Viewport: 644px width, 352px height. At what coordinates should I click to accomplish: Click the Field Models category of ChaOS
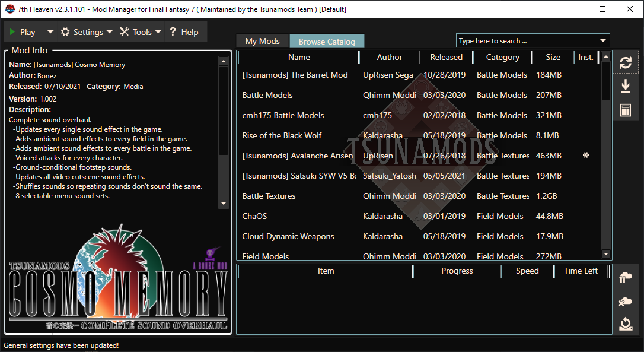[500, 216]
